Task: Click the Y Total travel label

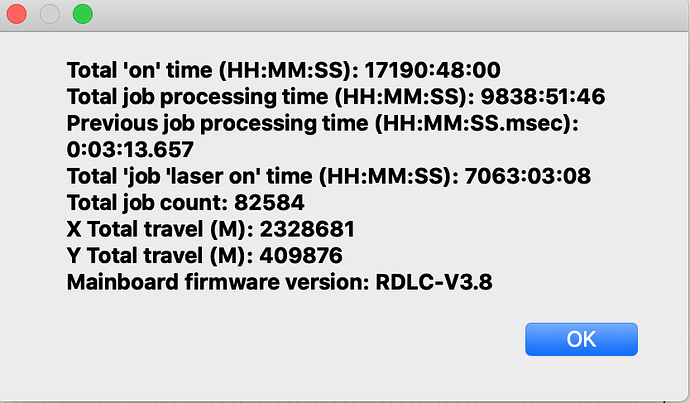Action: pyautogui.click(x=160, y=256)
